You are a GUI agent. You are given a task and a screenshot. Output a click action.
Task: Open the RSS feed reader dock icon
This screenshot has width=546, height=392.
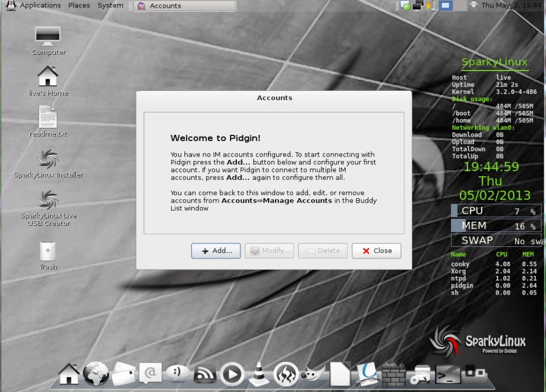point(205,374)
